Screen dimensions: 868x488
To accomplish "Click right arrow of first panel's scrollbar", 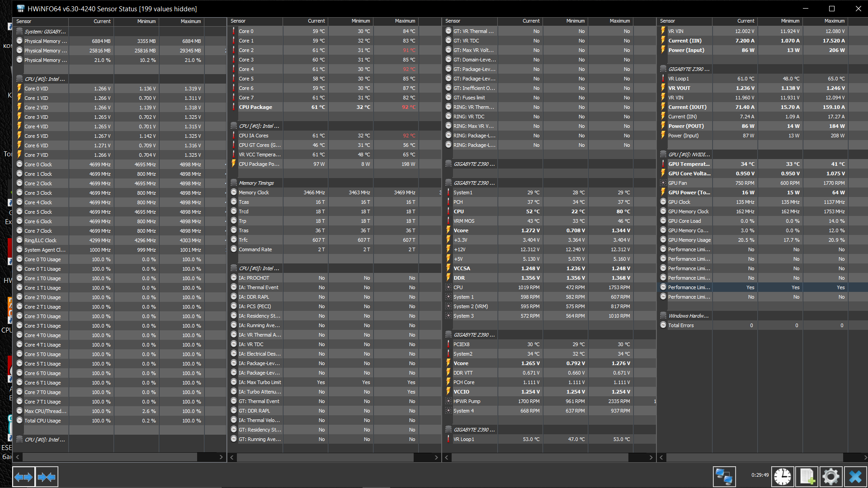I will pos(221,457).
